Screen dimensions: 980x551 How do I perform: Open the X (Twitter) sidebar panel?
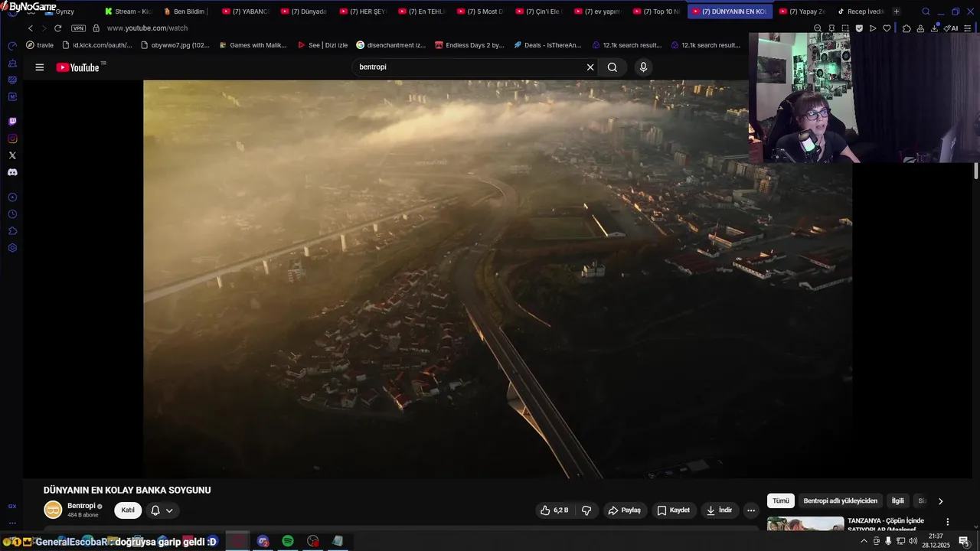(12, 155)
